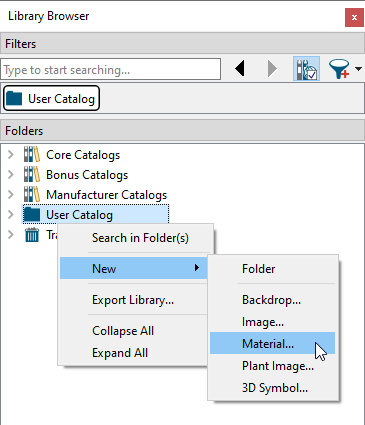The width and height of the screenshot is (365, 425).
Task: Select Core Catalogs in folder tree
Action: coord(83,155)
